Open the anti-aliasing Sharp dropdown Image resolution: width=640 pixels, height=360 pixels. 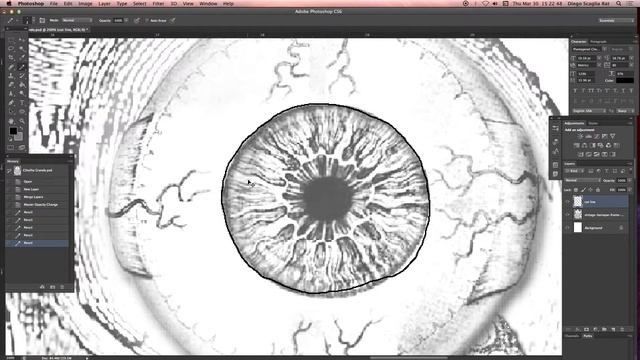(624, 111)
